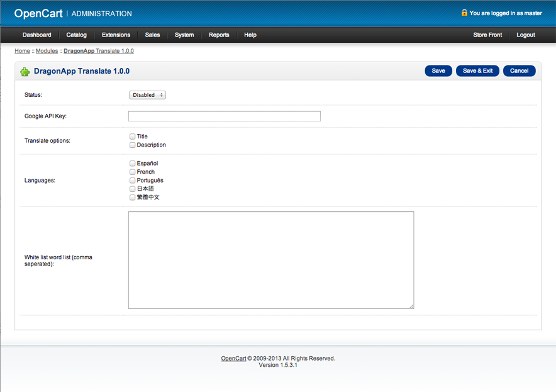Click the 'Google API Key:' label
This screenshot has height=392, width=556.
45,116
